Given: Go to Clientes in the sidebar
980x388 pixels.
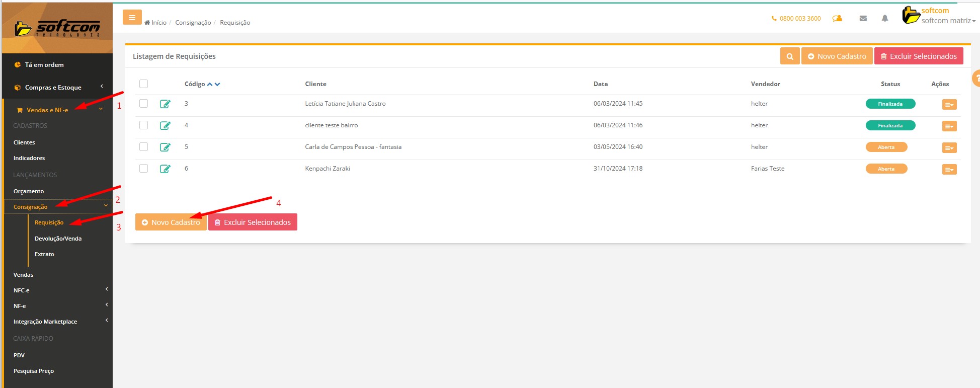Looking at the screenshot, I should (x=24, y=142).
